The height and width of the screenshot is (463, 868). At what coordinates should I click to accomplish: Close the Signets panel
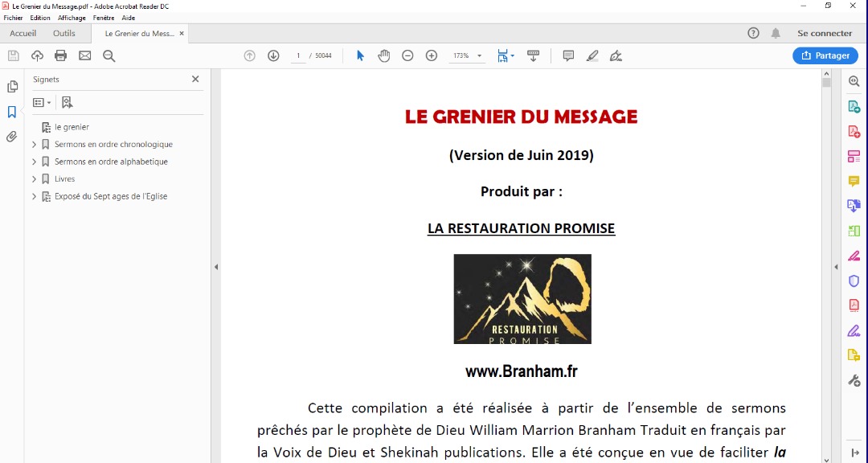pos(195,80)
